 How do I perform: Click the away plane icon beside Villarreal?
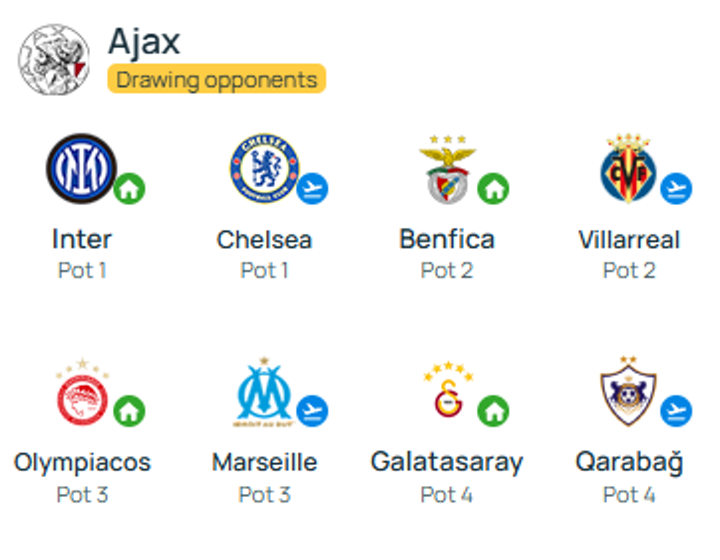point(677,187)
